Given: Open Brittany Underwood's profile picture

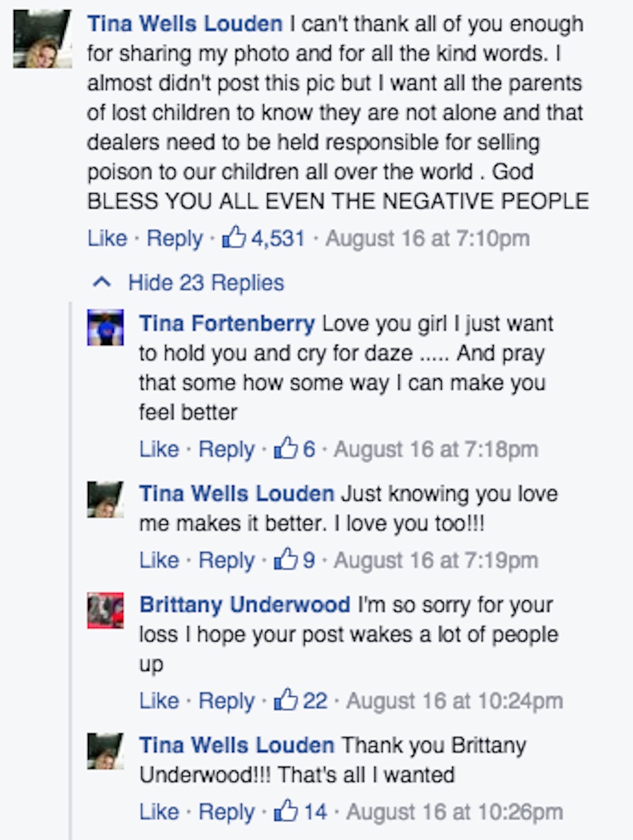Looking at the screenshot, I should (105, 610).
